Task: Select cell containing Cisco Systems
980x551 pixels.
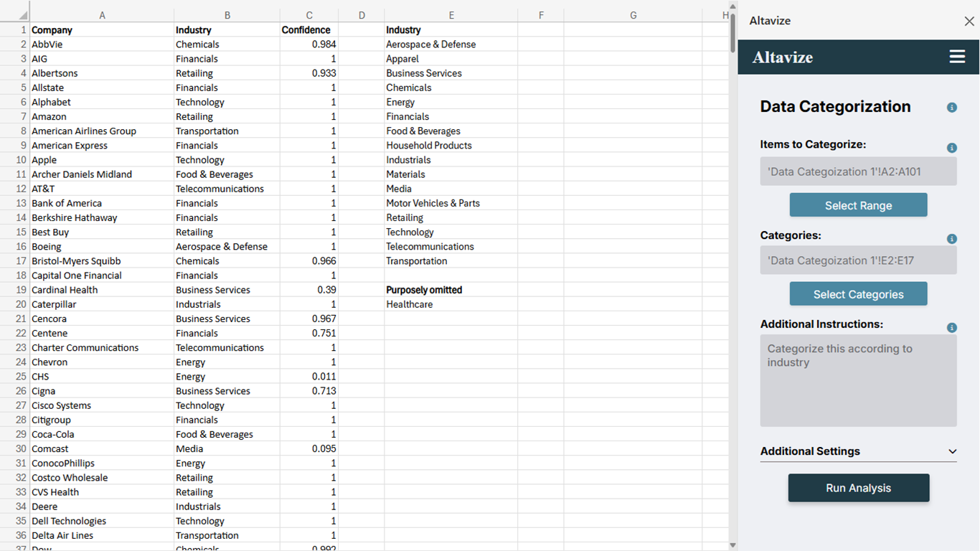Action: (x=102, y=405)
